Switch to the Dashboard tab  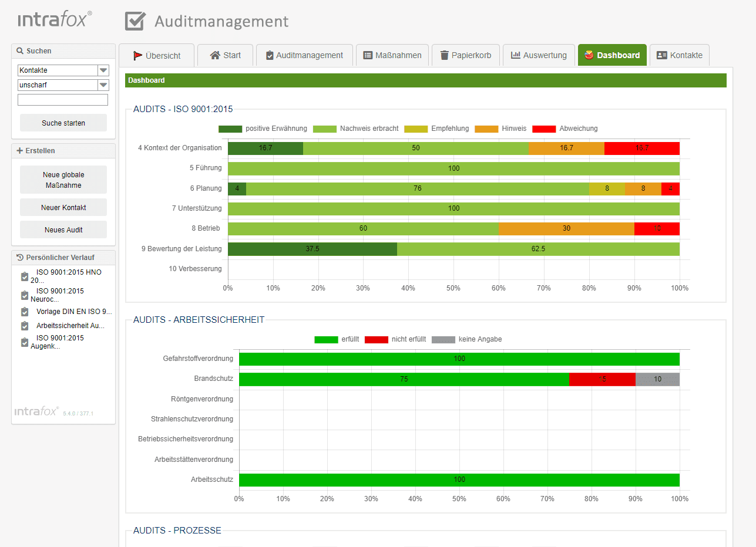pos(612,55)
